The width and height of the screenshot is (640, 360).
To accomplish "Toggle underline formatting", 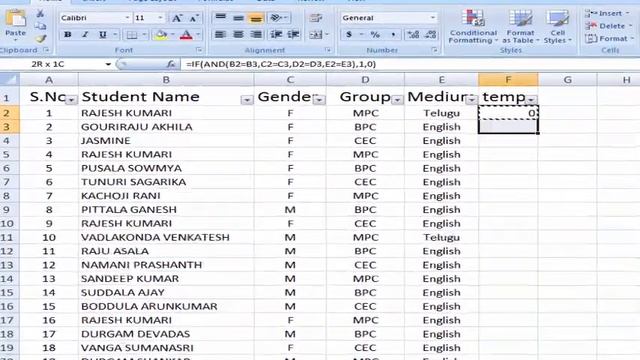I will [x=102, y=35].
